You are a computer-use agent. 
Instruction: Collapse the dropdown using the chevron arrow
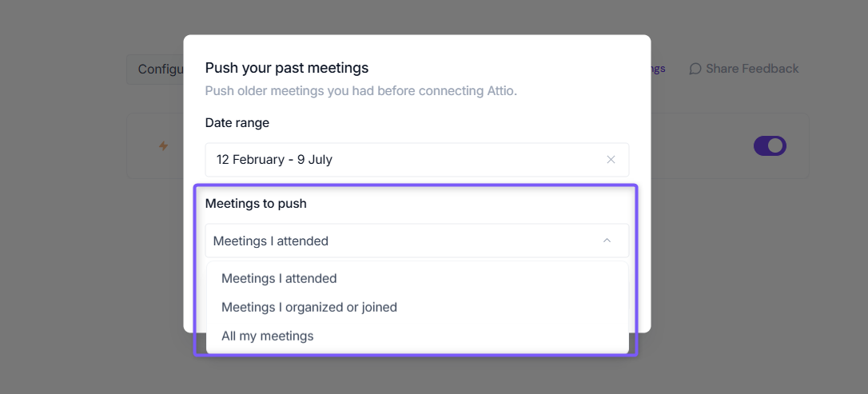pos(607,241)
